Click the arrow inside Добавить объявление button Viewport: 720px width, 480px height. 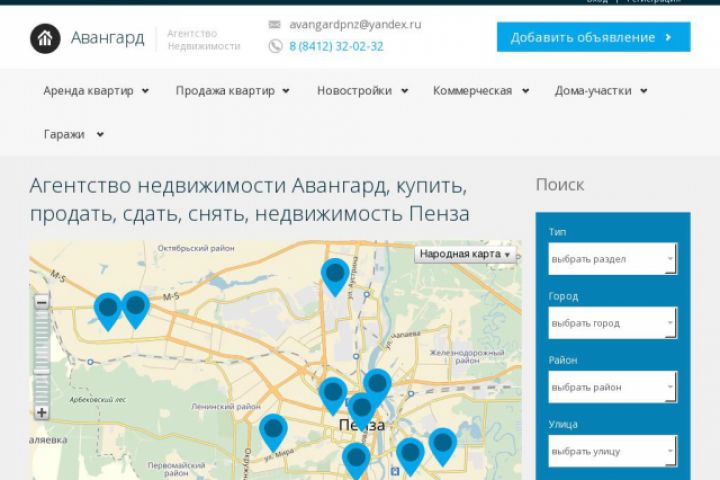[x=669, y=37]
